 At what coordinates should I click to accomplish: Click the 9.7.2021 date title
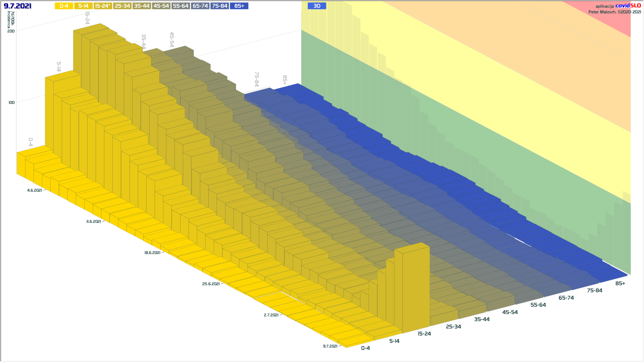click(17, 6)
